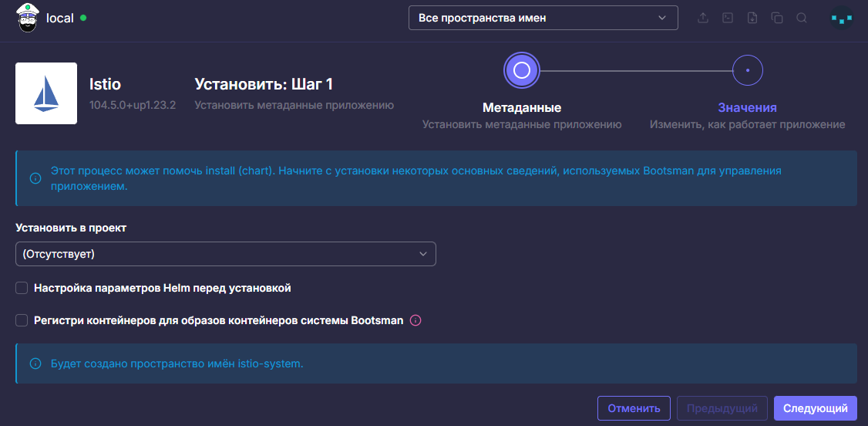
Task: Click the import YAML upload icon
Action: tap(703, 18)
